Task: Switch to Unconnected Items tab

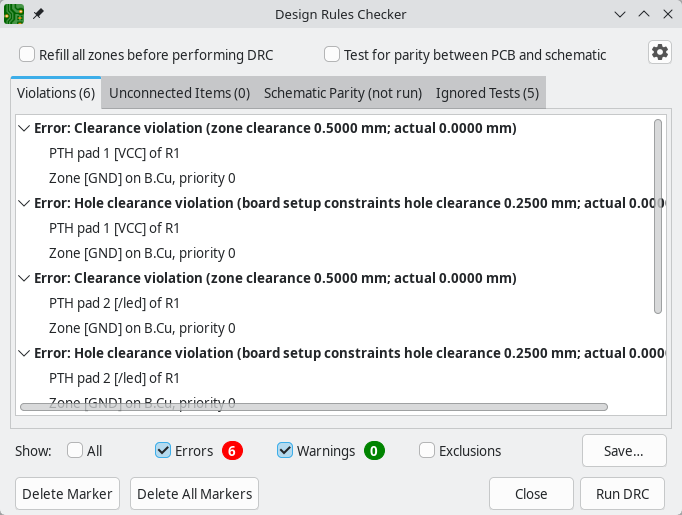Action: tap(179, 93)
